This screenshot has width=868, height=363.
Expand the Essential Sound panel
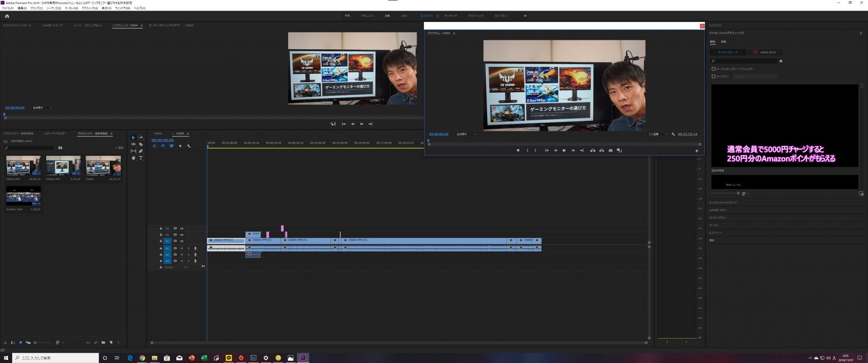tap(723, 202)
